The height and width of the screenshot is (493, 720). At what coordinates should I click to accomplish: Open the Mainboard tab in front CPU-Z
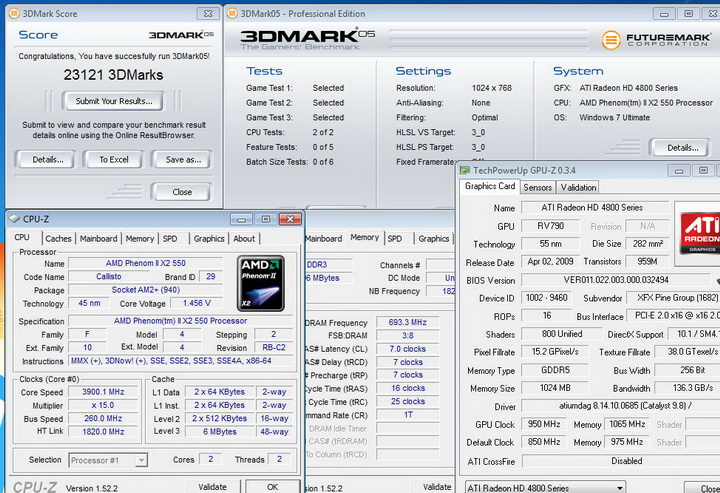[98, 239]
